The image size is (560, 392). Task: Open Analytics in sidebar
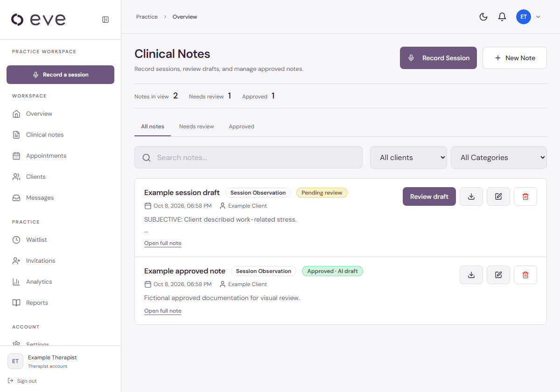click(61, 282)
